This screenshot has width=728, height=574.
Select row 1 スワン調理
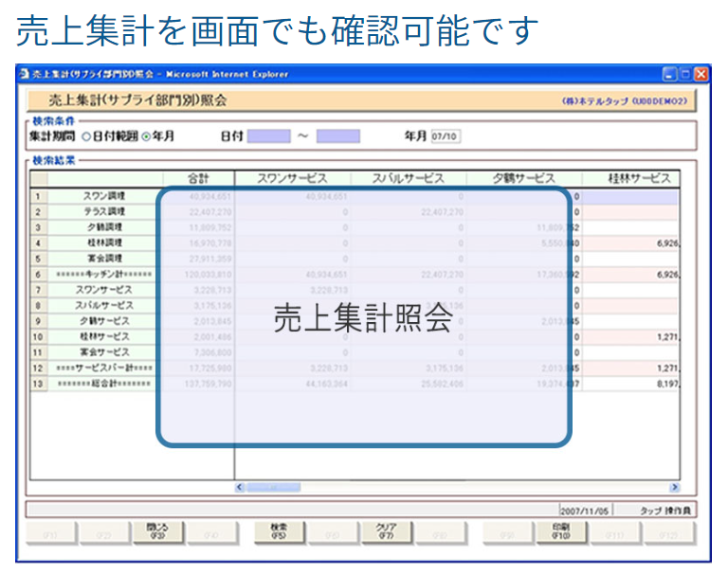(x=100, y=197)
